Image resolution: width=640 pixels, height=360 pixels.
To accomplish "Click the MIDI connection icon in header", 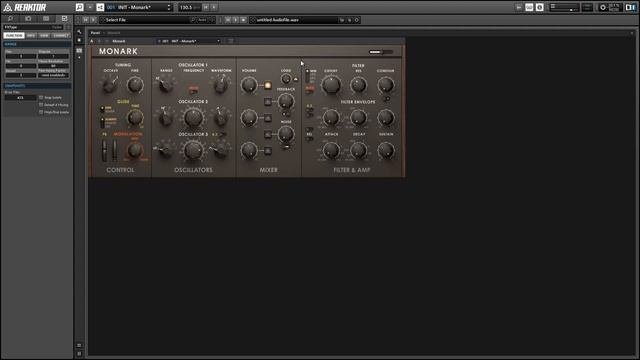I will point(529,7).
